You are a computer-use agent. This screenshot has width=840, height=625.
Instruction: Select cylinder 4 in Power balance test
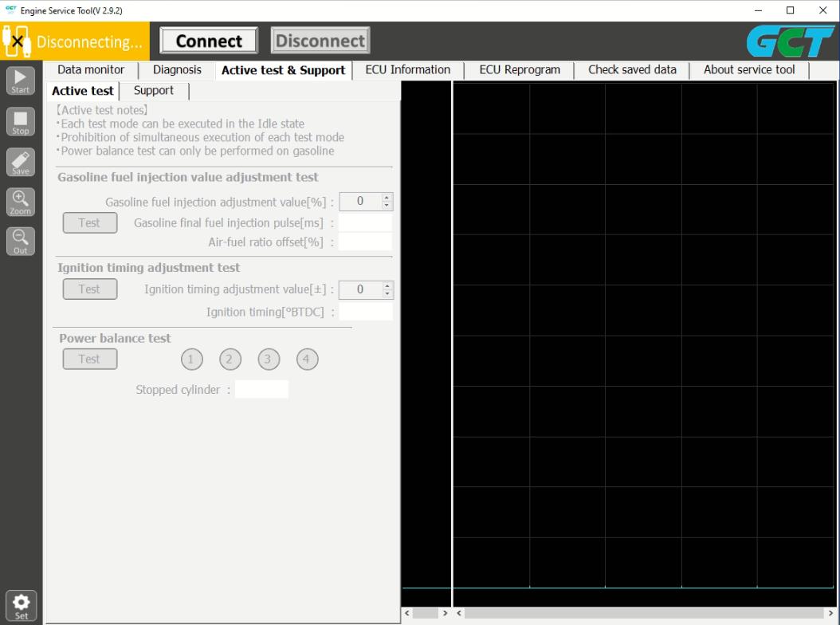[x=307, y=359]
